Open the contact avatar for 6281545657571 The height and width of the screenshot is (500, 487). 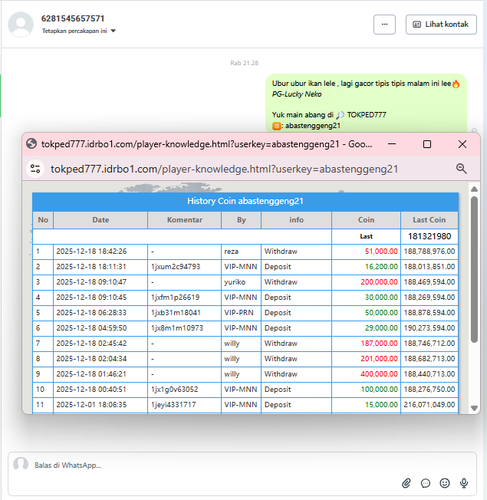(x=21, y=24)
